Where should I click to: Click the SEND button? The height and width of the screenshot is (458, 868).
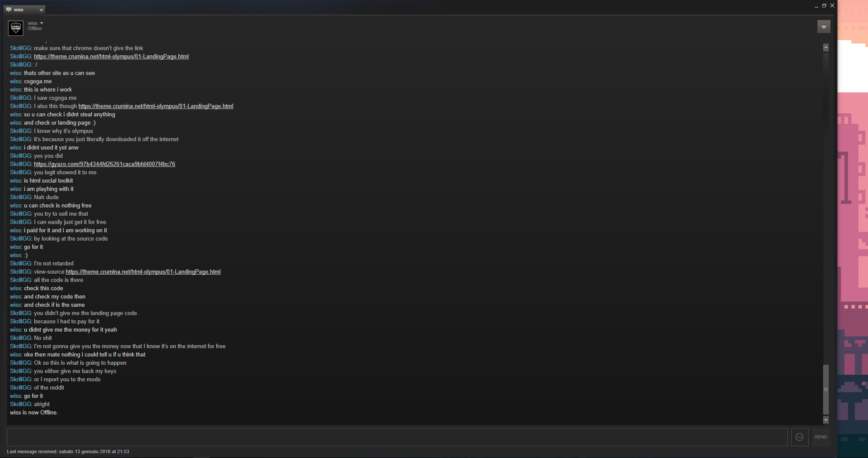[820, 437]
